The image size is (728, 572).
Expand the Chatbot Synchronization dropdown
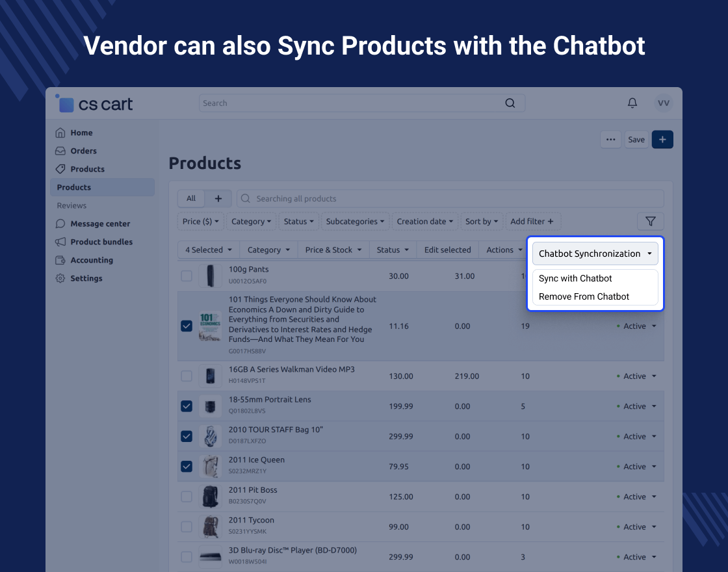(595, 253)
